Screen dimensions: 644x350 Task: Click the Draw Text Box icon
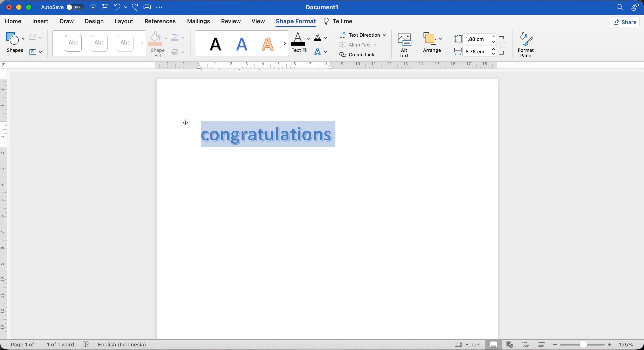tap(32, 52)
